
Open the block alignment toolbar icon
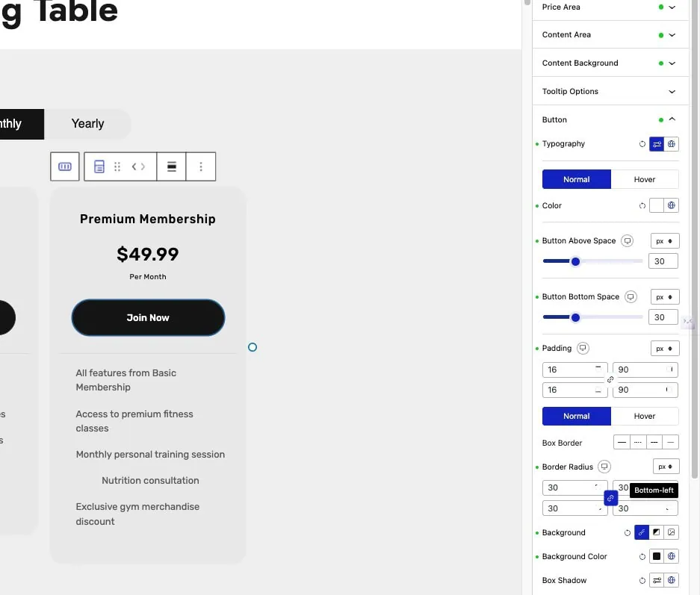[x=172, y=166]
